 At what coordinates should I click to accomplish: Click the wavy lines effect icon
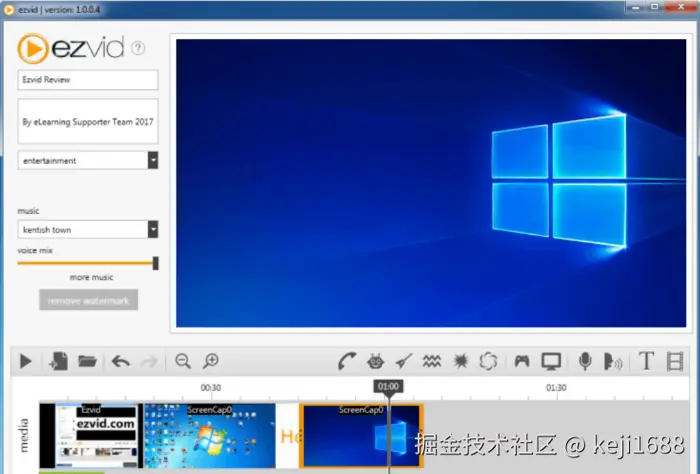click(432, 361)
